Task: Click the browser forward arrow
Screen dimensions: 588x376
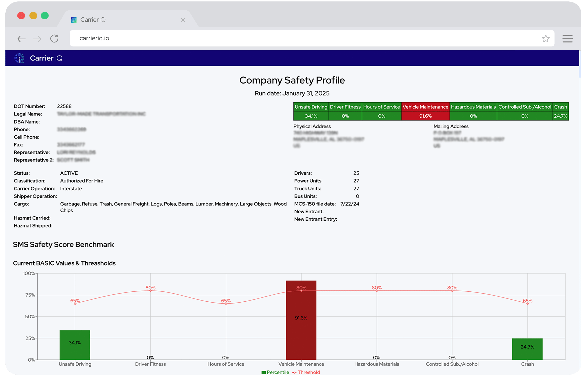Action: pyautogui.click(x=37, y=39)
